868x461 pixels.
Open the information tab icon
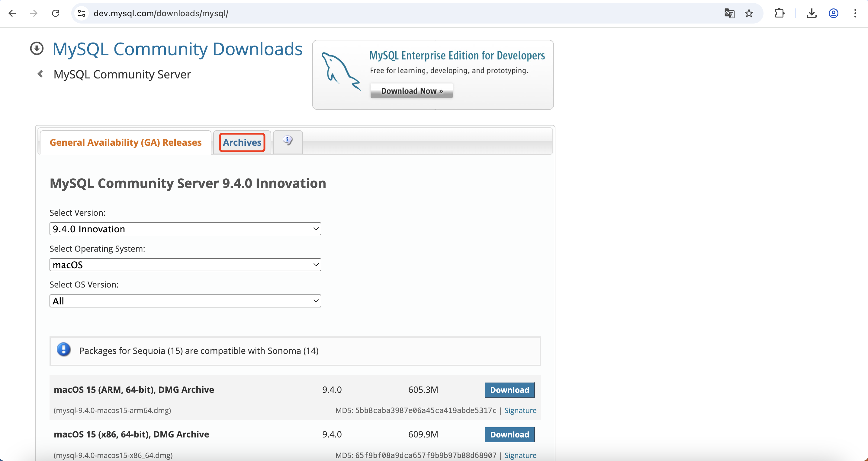(288, 141)
